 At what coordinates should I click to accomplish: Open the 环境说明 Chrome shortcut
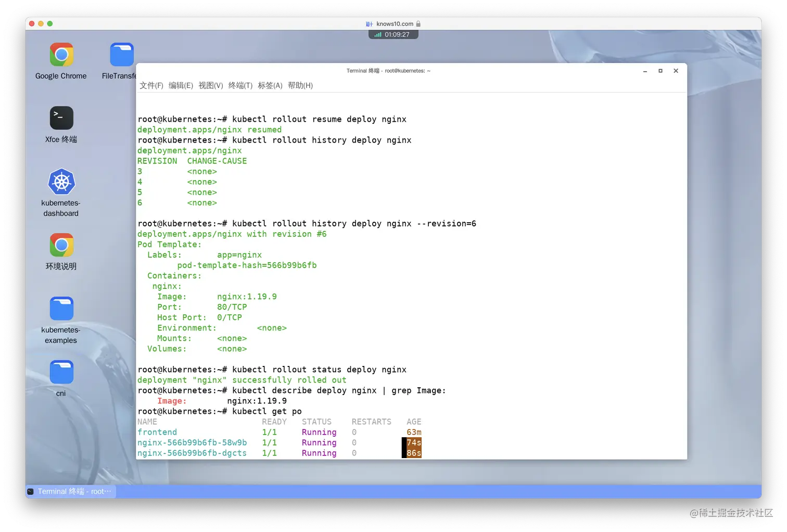click(x=61, y=245)
